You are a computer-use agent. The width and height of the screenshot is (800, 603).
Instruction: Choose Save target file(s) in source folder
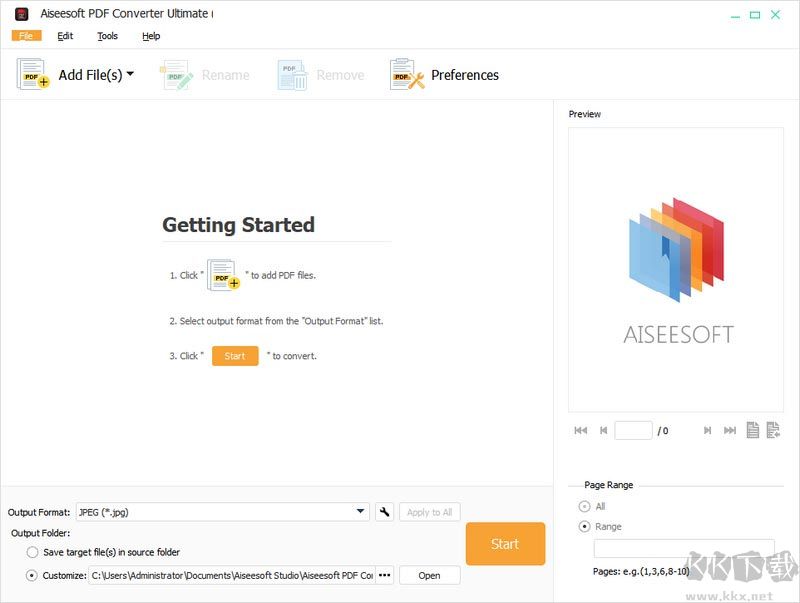(33, 552)
